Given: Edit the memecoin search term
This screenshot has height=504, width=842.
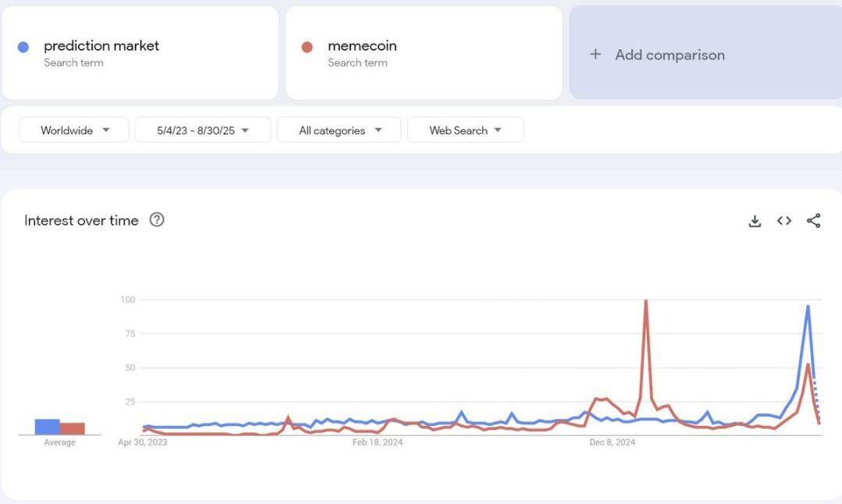Looking at the screenshot, I should (x=362, y=46).
